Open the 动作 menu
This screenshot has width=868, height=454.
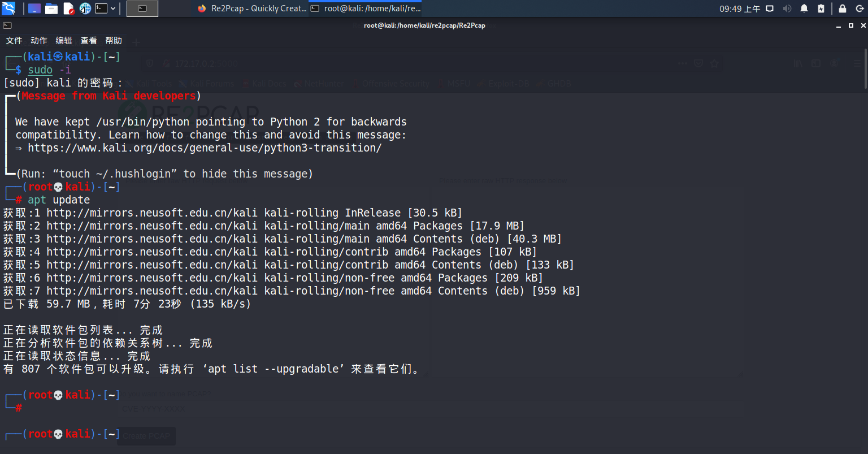click(39, 41)
